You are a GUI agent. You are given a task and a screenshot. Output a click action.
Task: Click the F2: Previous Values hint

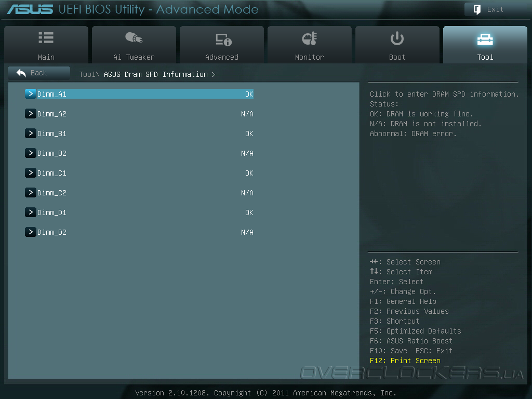coord(409,312)
